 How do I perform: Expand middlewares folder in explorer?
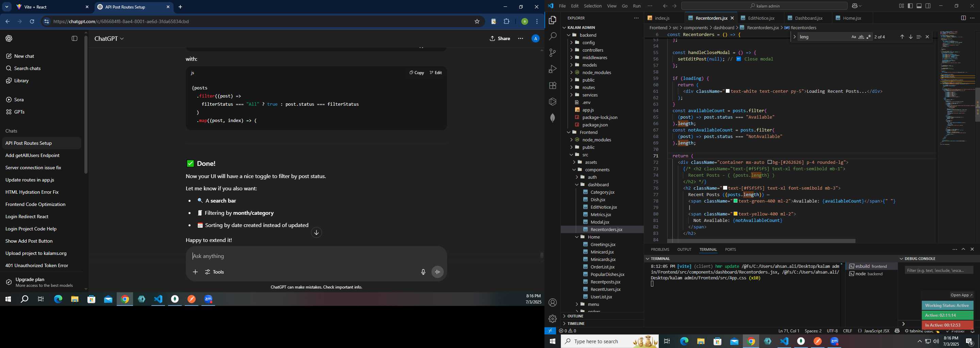tap(594, 58)
